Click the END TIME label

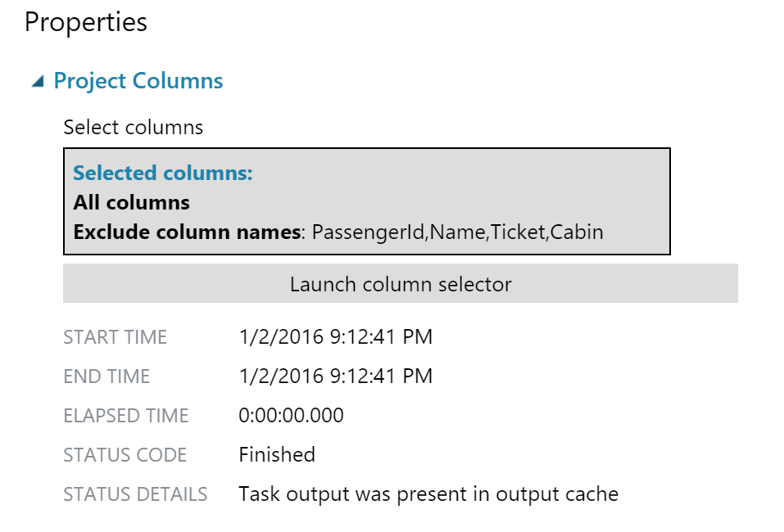[106, 376]
